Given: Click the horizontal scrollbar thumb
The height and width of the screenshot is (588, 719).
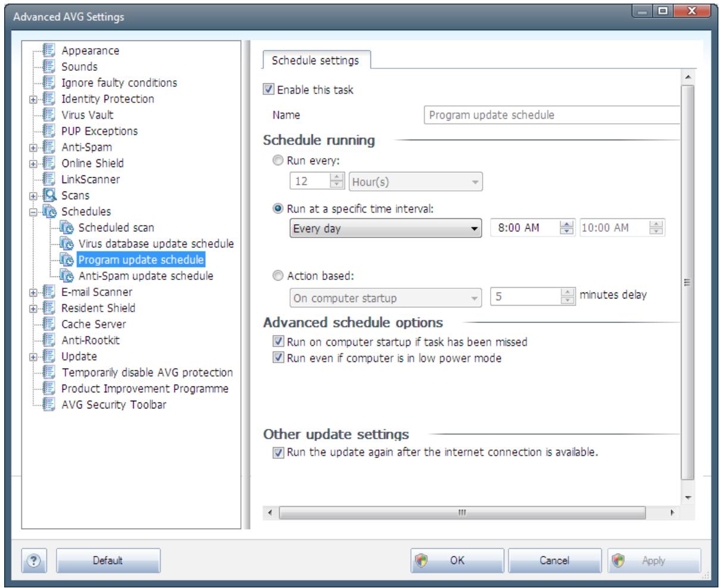Looking at the screenshot, I should click(463, 512).
